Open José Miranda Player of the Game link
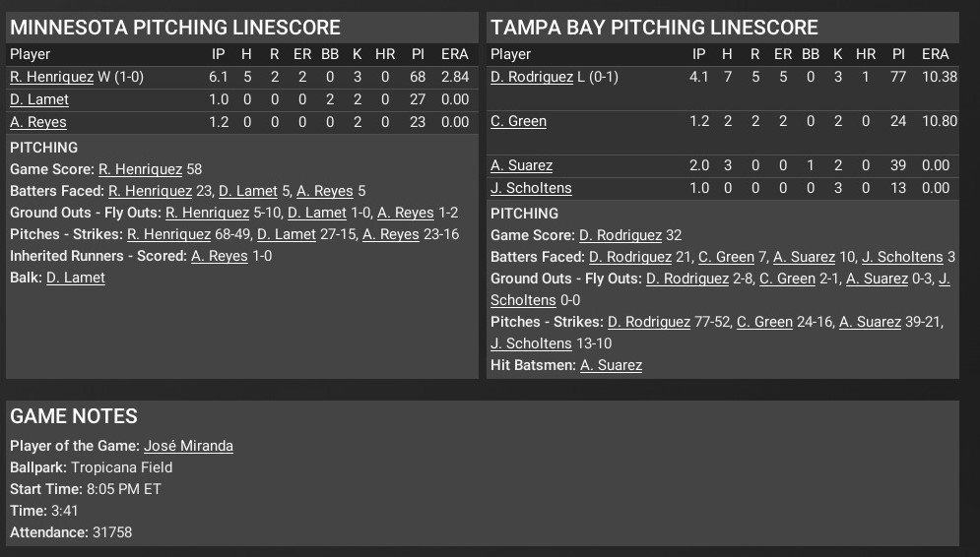Screen dimensions: 980x557 [x=189, y=446]
